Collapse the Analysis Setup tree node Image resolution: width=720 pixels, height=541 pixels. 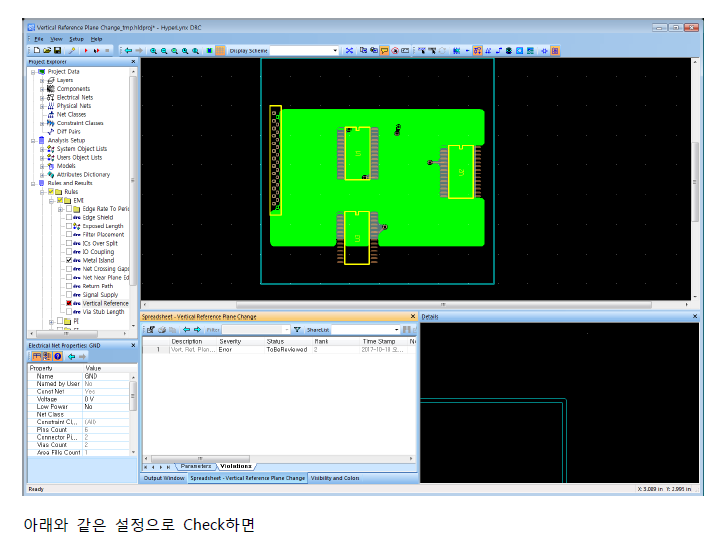pyautogui.click(x=33, y=140)
